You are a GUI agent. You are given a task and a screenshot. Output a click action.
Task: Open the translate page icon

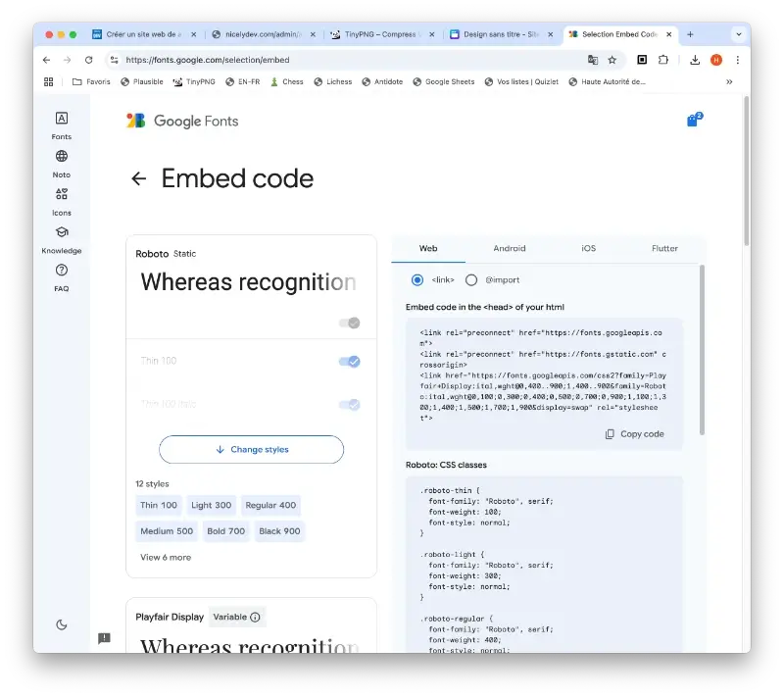(x=593, y=60)
